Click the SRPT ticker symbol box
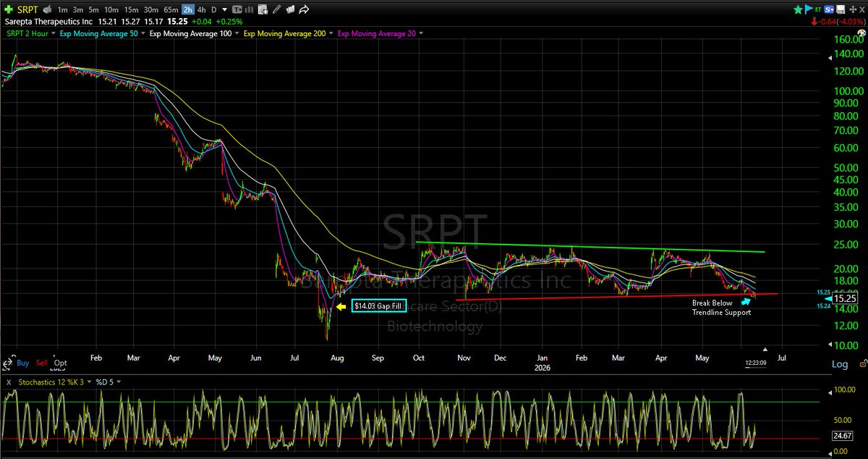 tap(27, 9)
